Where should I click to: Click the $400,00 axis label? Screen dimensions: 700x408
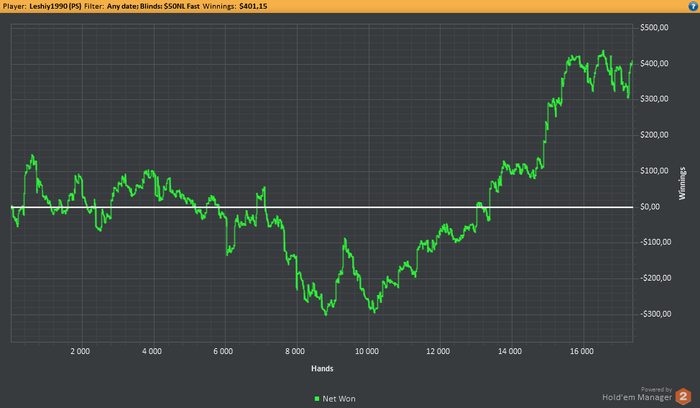pos(654,63)
